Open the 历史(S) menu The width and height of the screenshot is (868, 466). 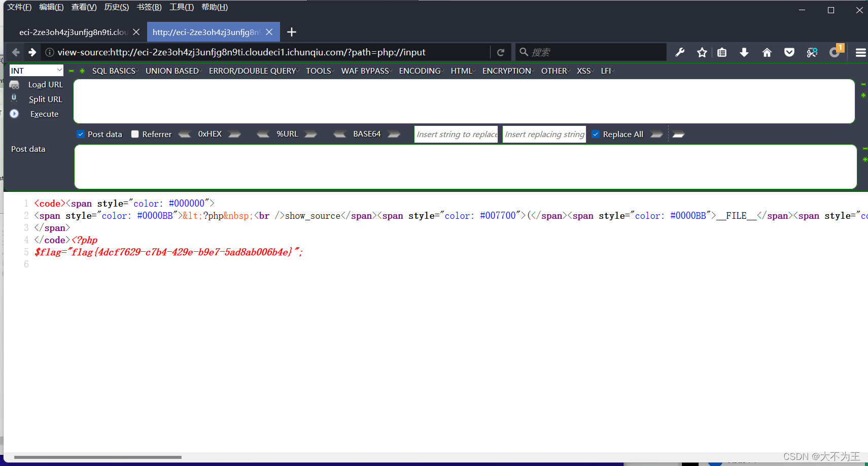click(x=116, y=7)
